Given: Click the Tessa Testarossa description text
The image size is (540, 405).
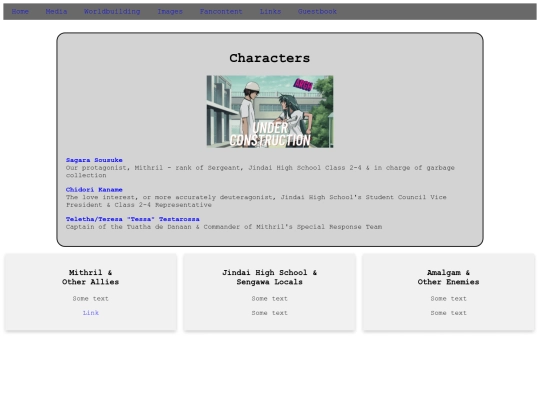Looking at the screenshot, I should [x=224, y=227].
